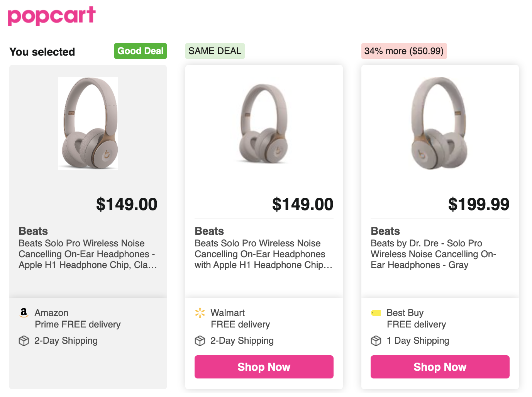This screenshot has width=532, height=397.
Task: Click the Walmart spark icon
Action: 200,312
